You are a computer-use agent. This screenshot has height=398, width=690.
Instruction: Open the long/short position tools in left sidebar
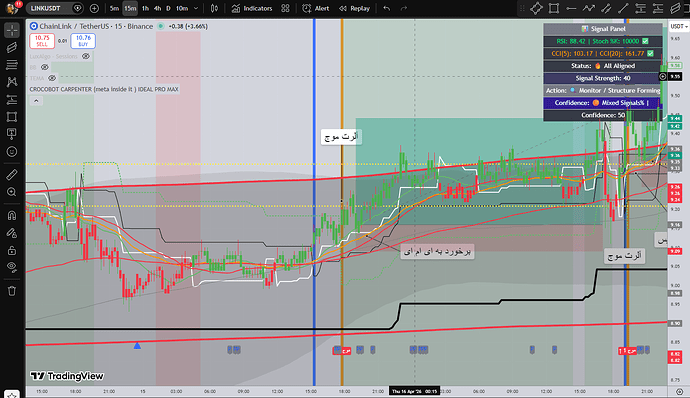coord(12,100)
